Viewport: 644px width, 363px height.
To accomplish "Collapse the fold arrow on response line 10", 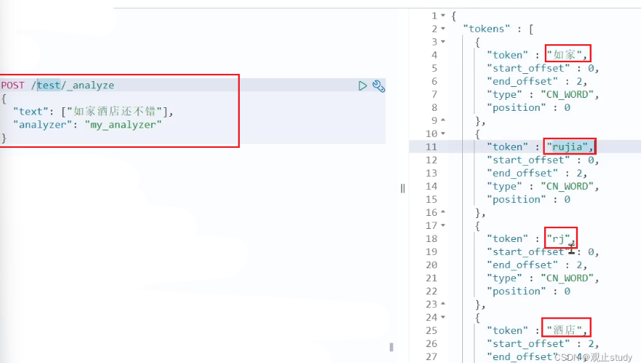I will tap(443, 133).
